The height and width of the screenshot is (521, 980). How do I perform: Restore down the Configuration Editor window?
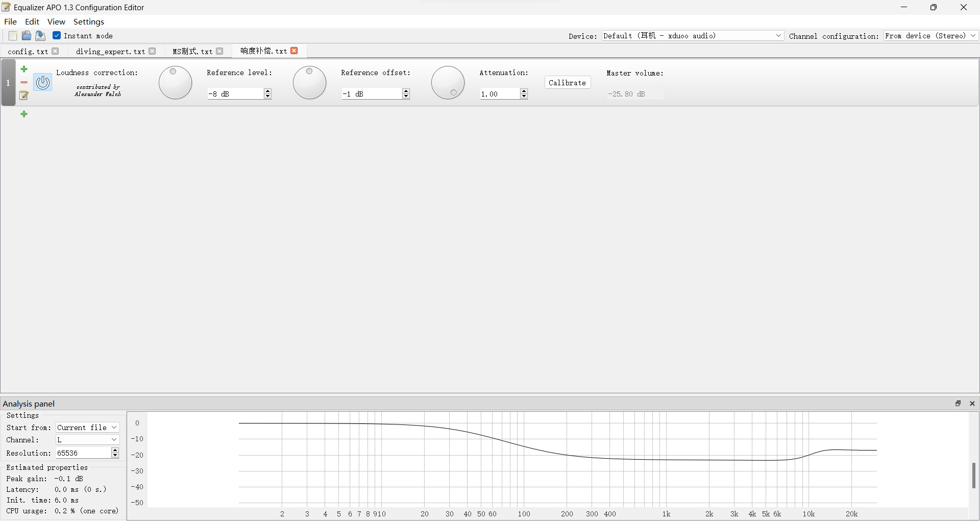tap(934, 7)
